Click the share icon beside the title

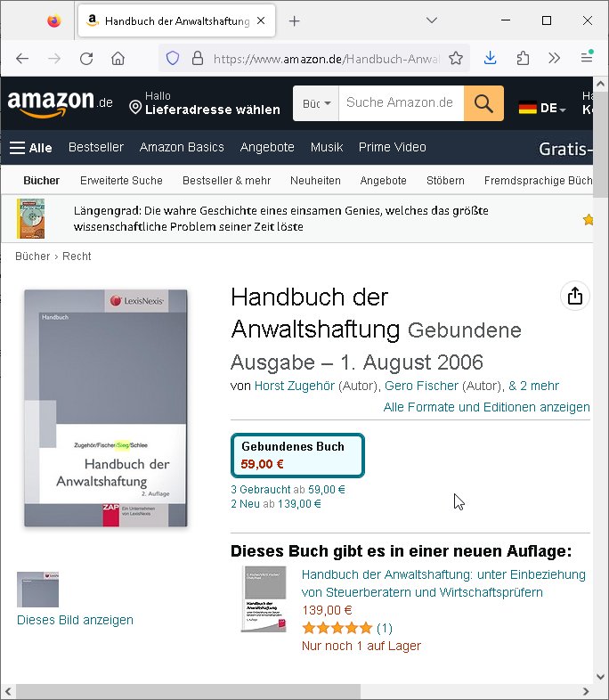(x=574, y=296)
